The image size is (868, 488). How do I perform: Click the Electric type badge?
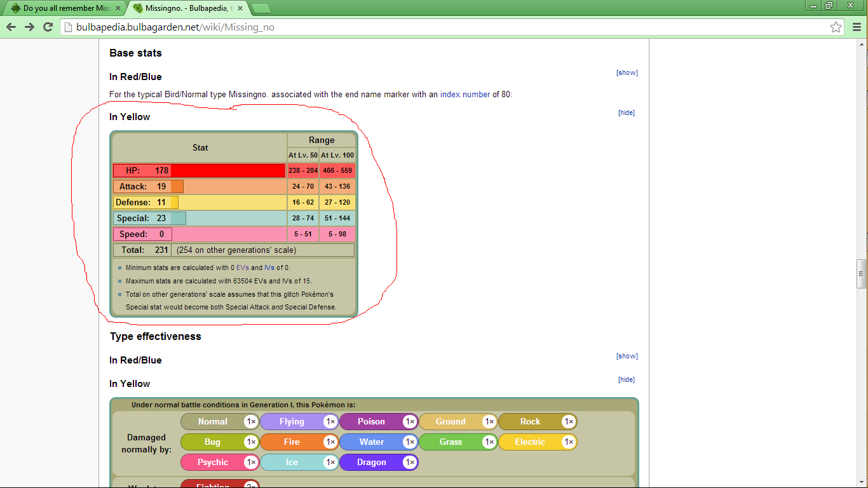pos(538,442)
